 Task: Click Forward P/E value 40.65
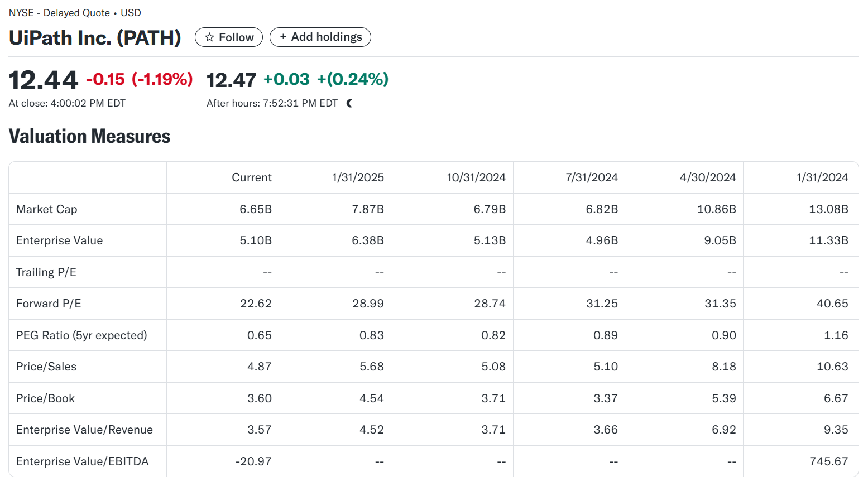(832, 304)
